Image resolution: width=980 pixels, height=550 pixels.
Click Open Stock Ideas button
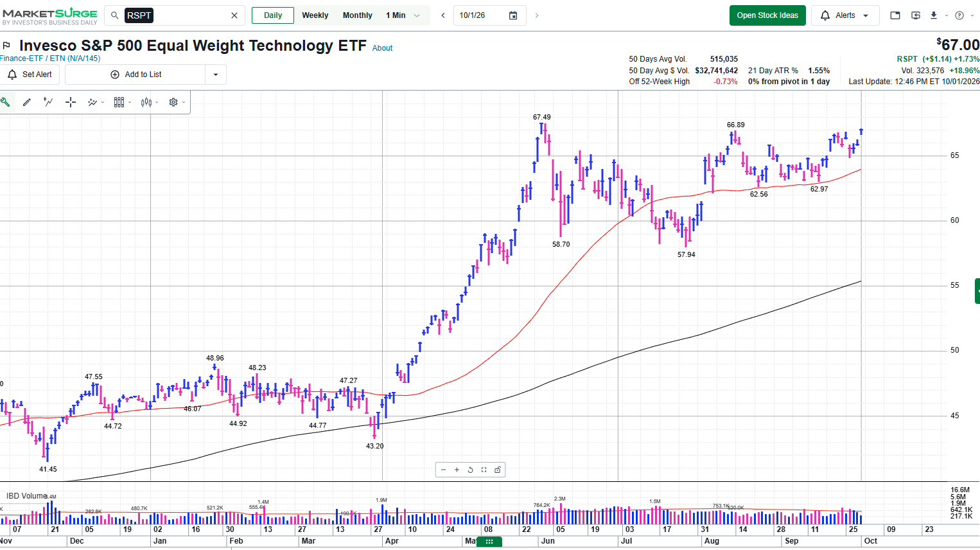tap(767, 15)
